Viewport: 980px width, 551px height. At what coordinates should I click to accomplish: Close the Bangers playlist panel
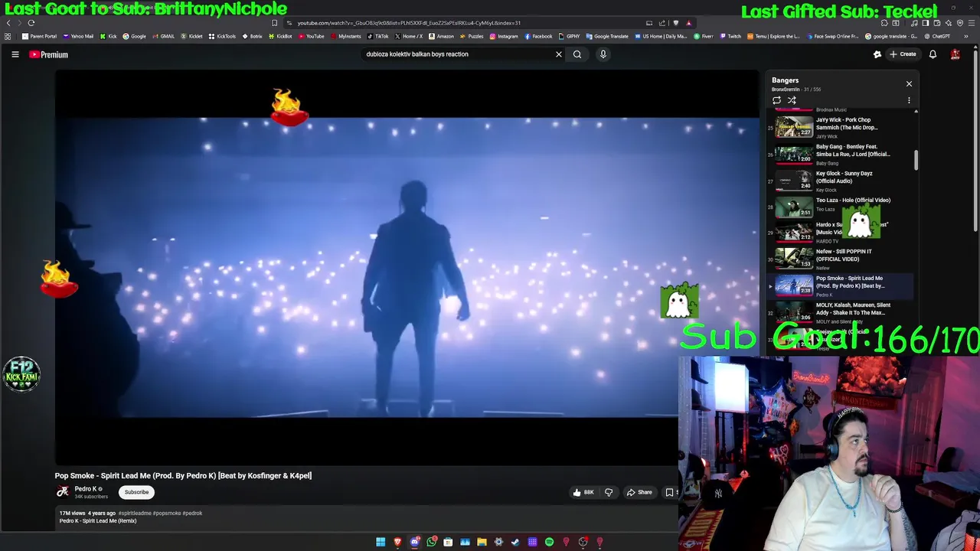(x=909, y=83)
